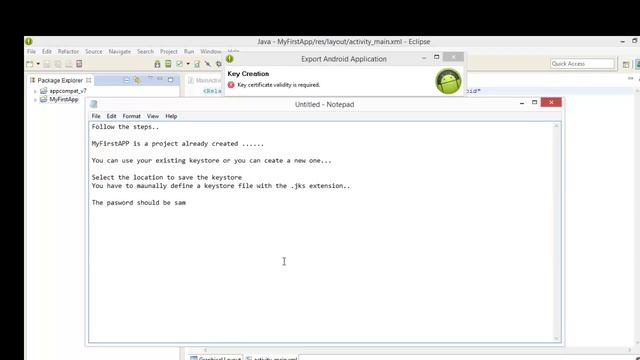Open Notepad File menu
640x360 pixels.
point(96,116)
